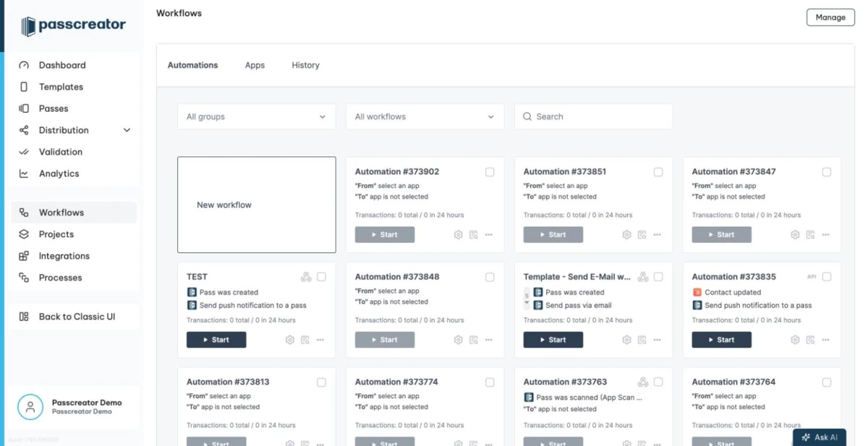Open log icon for Automation #373902

point(473,235)
